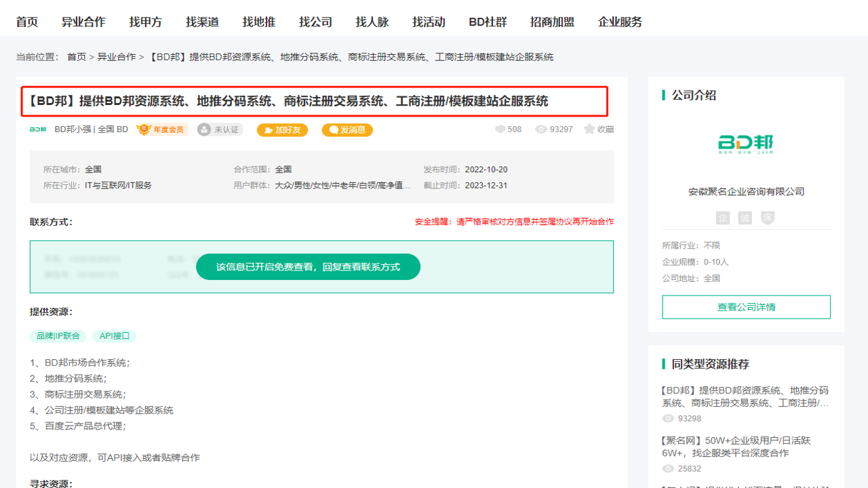
Task: Click the eye views icon showing 93297
Action: click(x=541, y=129)
